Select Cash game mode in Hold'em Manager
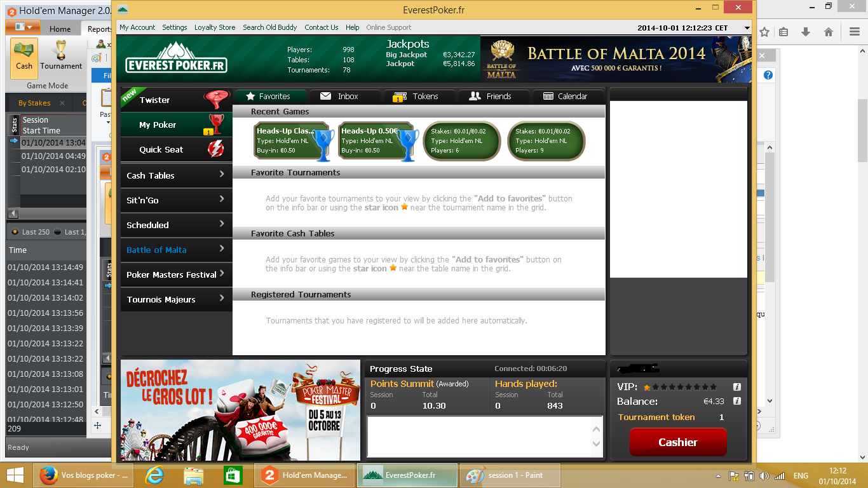 click(24, 58)
